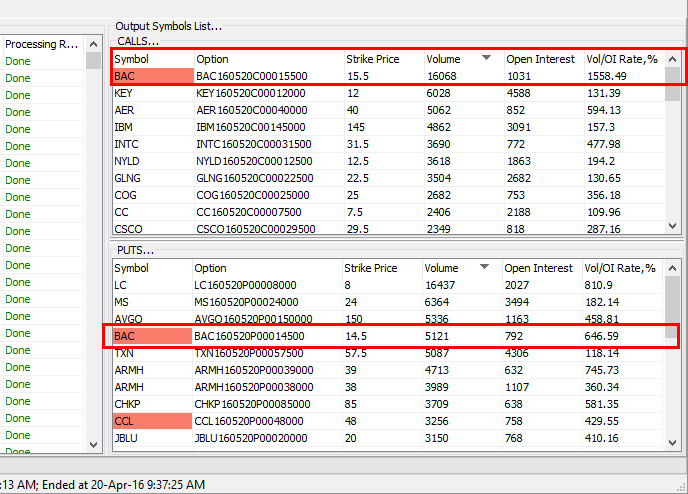This screenshot has height=494, width=688.
Task: Click PUTS Symbol column header
Action: pyautogui.click(x=152, y=268)
